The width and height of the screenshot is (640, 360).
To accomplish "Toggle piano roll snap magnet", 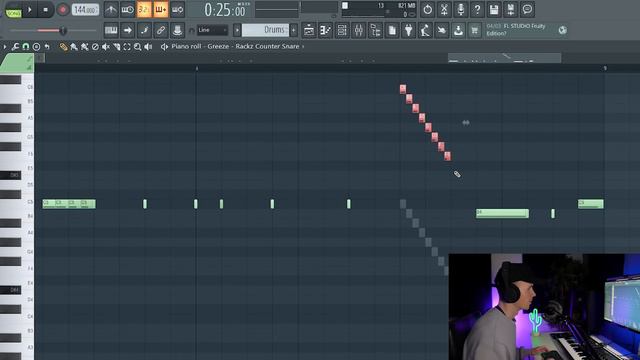I will [26, 47].
